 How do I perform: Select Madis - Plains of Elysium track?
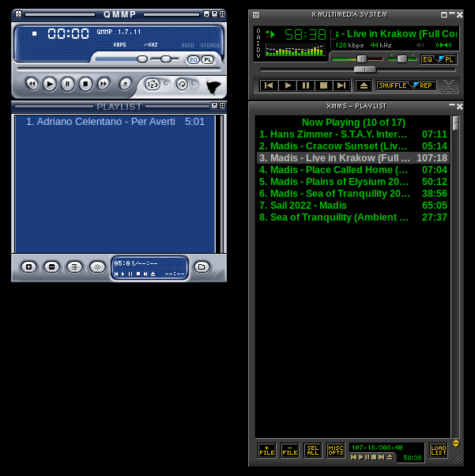coord(353,182)
